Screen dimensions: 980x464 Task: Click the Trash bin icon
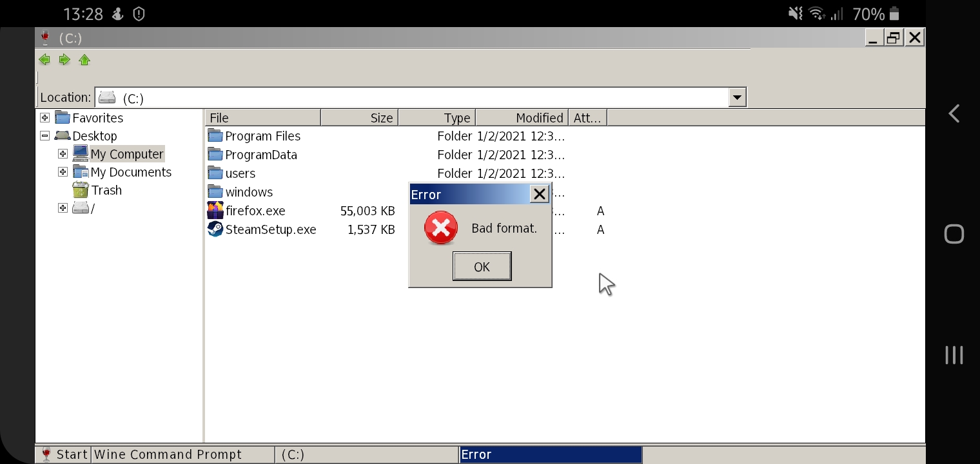click(x=81, y=190)
